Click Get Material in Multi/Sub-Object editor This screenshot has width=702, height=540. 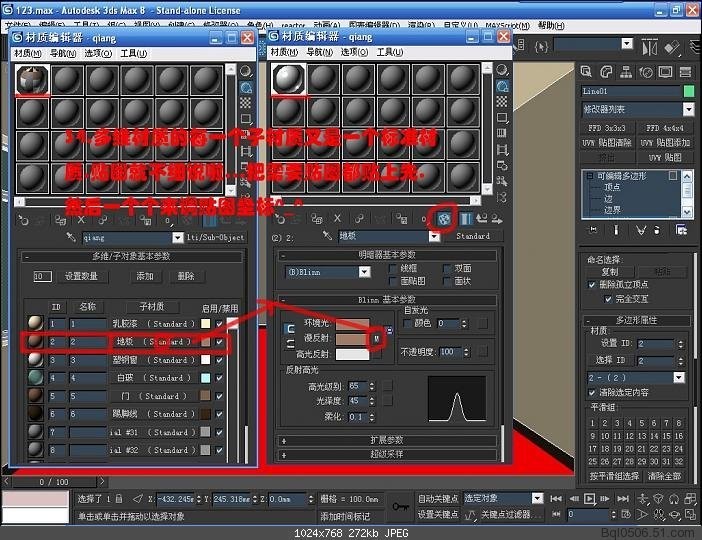(24, 220)
